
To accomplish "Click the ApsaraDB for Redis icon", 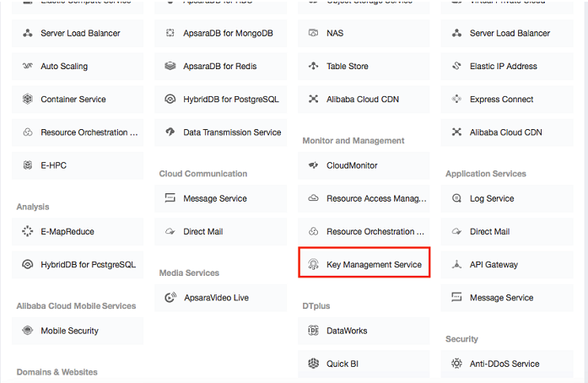I will (170, 67).
